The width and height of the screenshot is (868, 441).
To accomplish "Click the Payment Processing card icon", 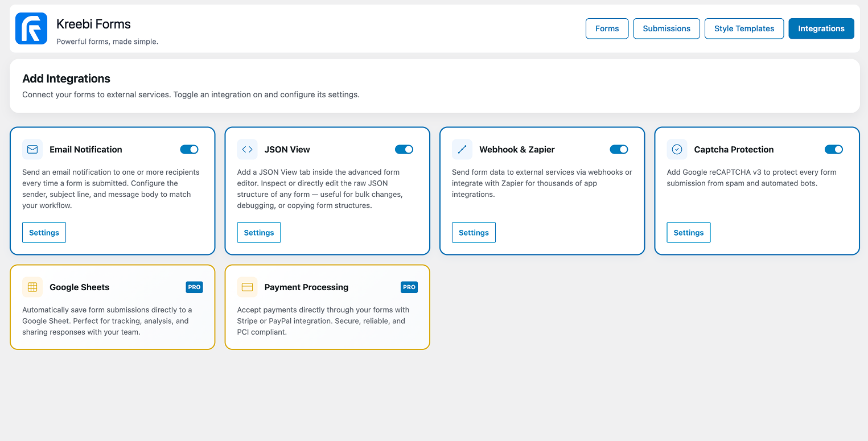I will [247, 287].
